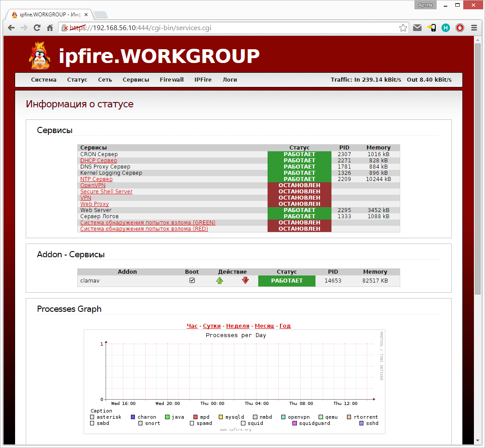Reload the page with refresh icon
The width and height of the screenshot is (485, 448).
(37, 28)
